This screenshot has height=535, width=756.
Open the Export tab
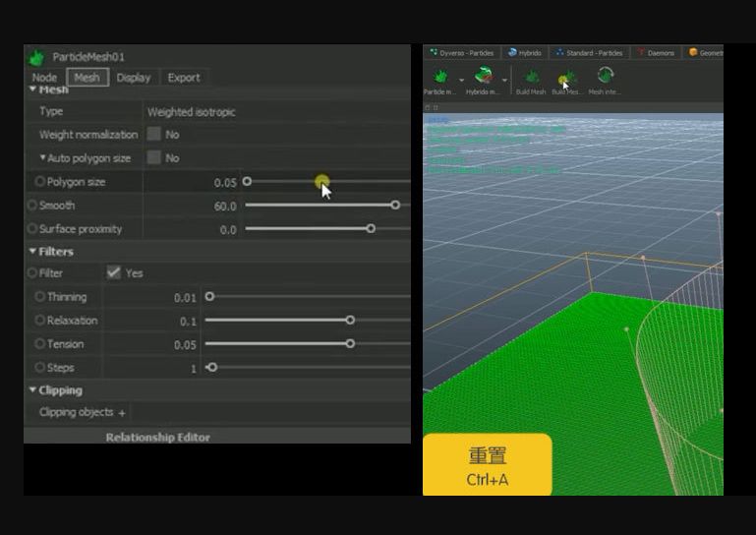click(184, 78)
